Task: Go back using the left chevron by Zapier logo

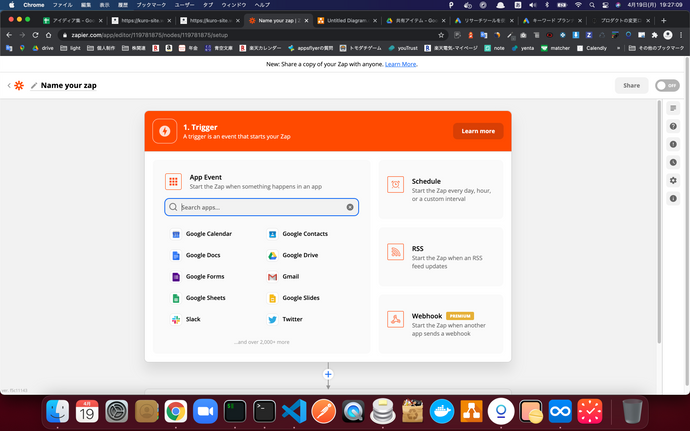Action: 9,85
